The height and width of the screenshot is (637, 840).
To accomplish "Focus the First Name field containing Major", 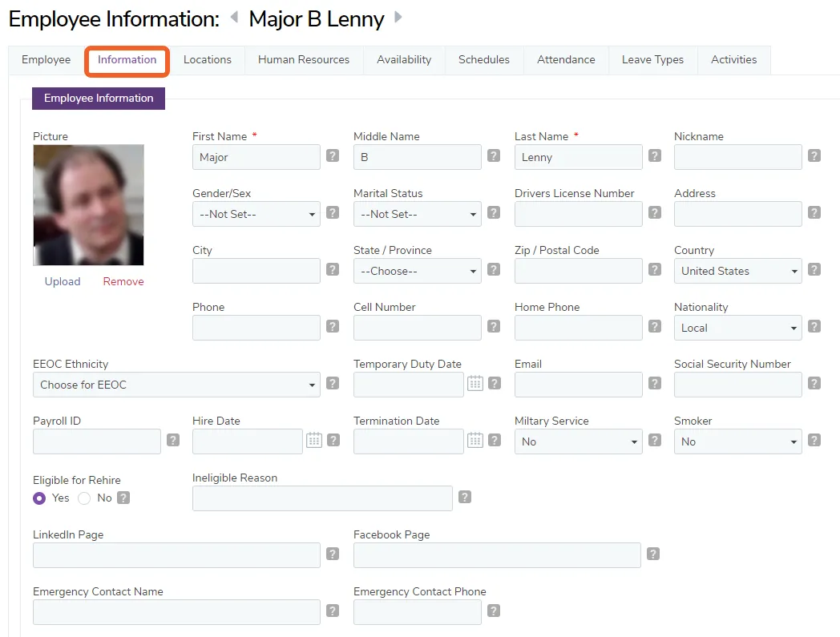I will click(256, 158).
